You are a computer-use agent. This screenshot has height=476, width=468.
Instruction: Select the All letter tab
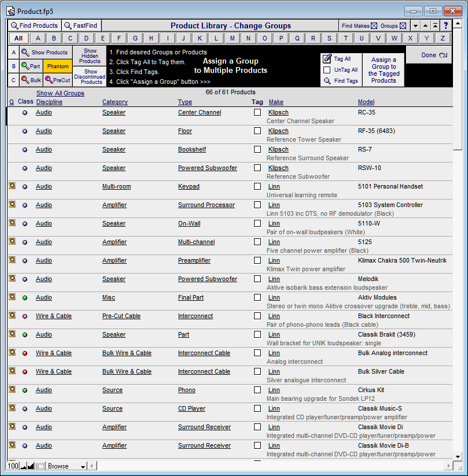19,38
